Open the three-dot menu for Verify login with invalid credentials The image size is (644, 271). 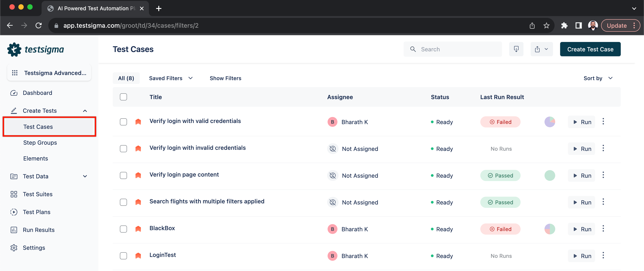603,148
